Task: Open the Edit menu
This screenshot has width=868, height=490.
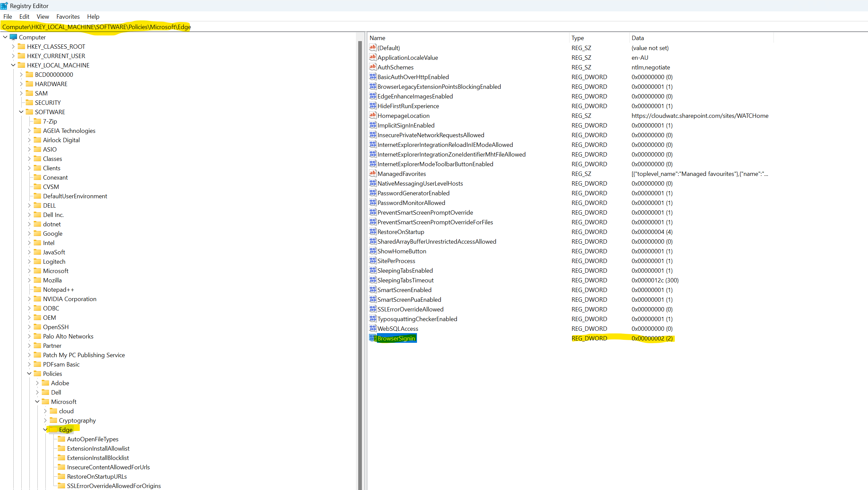Action: 24,16
